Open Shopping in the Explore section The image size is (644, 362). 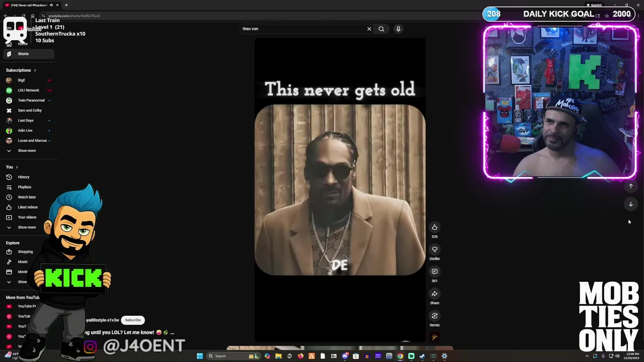click(x=25, y=252)
